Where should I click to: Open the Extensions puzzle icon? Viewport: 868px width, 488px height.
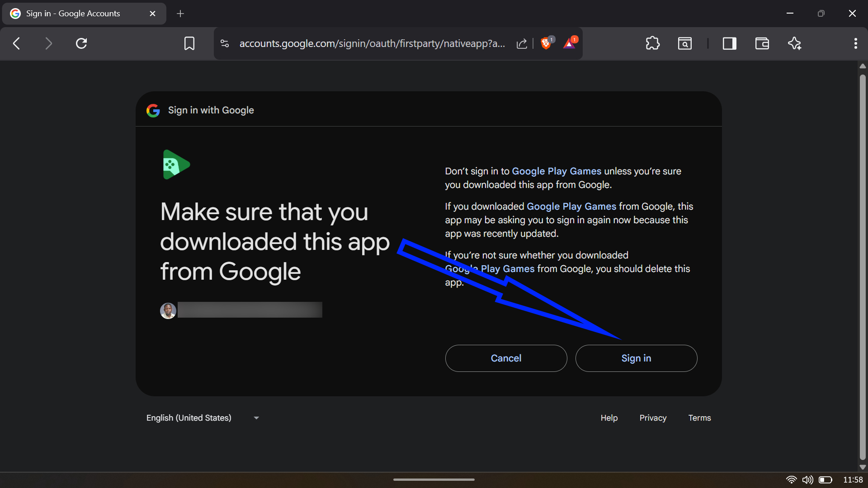tap(653, 43)
